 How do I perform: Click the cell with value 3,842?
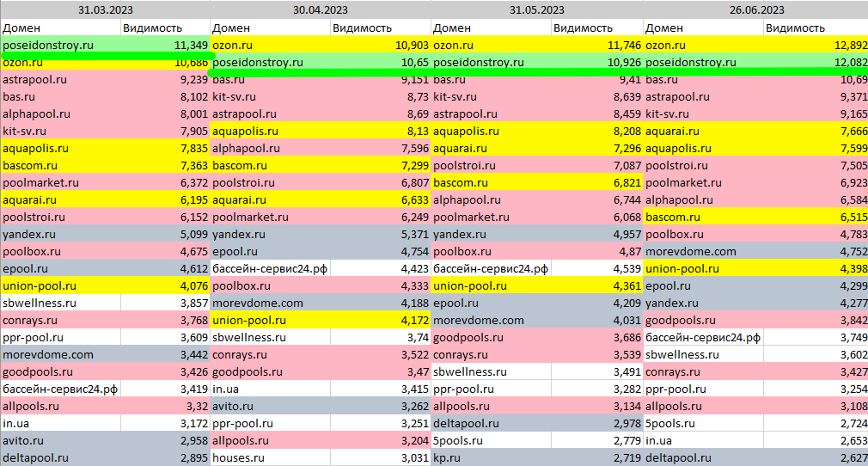coord(816,320)
